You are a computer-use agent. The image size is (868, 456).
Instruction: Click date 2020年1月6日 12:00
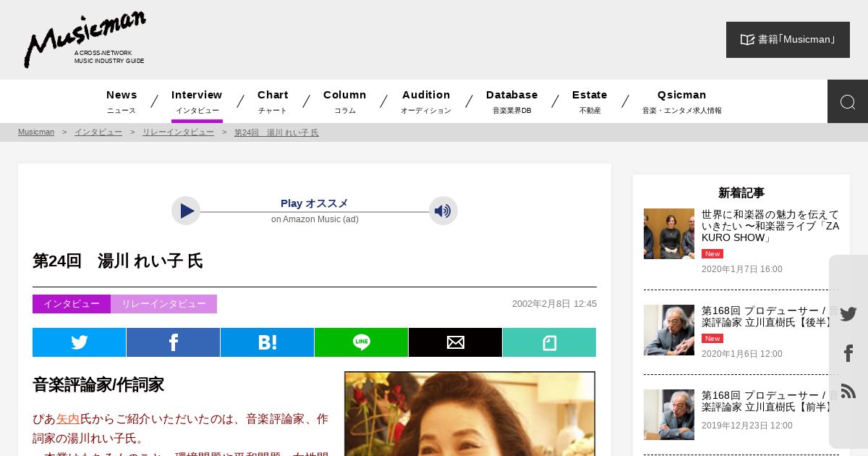[742, 354]
